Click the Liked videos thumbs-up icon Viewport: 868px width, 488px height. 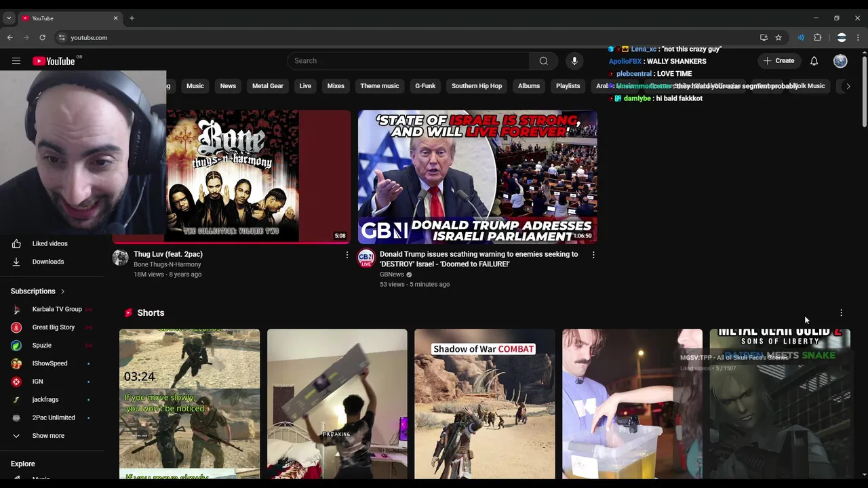point(16,243)
